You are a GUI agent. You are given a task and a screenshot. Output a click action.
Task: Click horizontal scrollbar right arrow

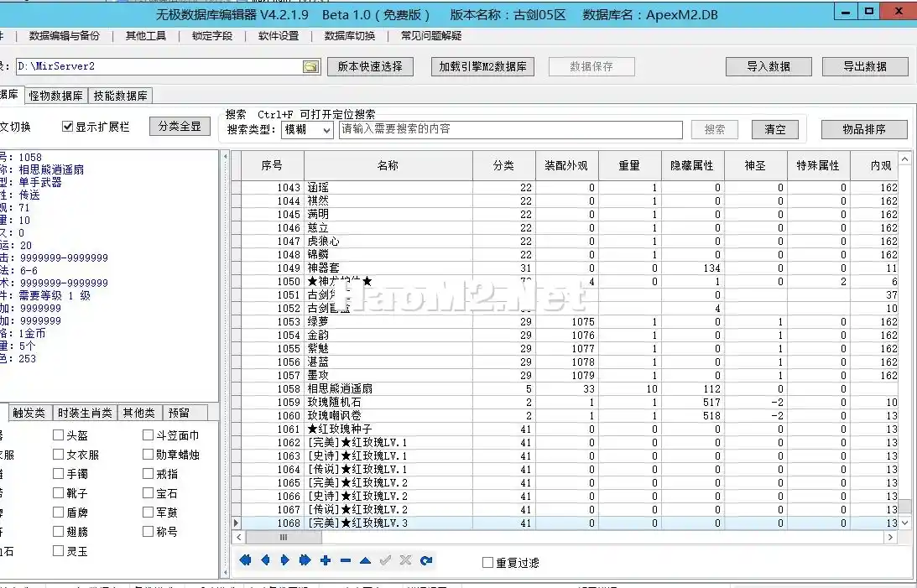[x=891, y=537]
